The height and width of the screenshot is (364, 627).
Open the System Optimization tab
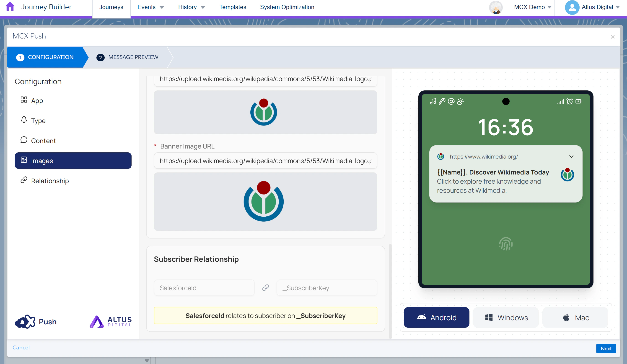(x=287, y=7)
